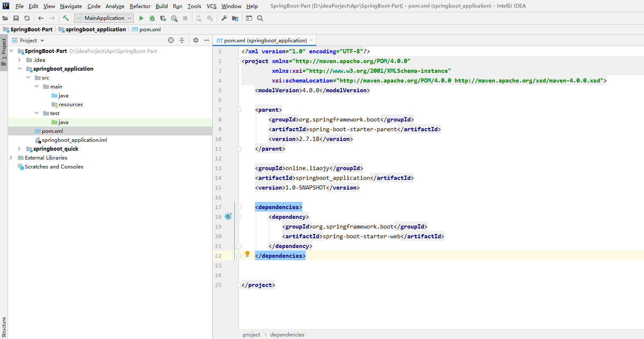Open the File menu
Viewport: 644px width, 339px height.
pyautogui.click(x=19, y=6)
